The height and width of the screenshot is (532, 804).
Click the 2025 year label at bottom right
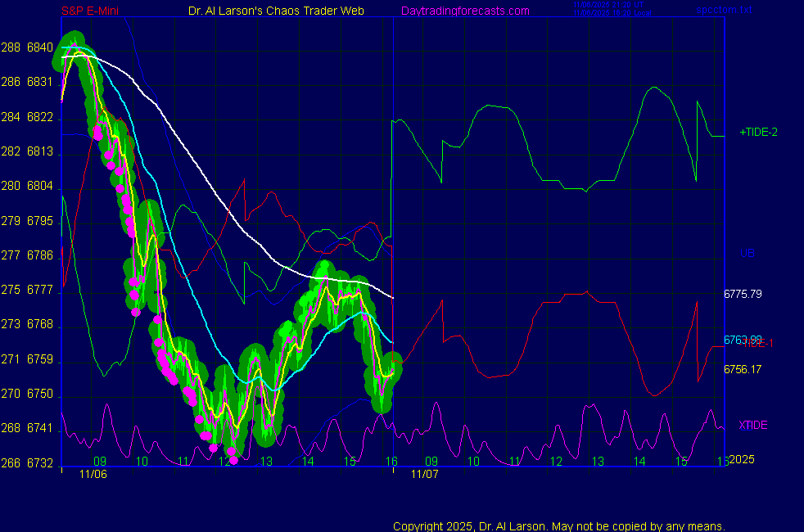[743, 460]
